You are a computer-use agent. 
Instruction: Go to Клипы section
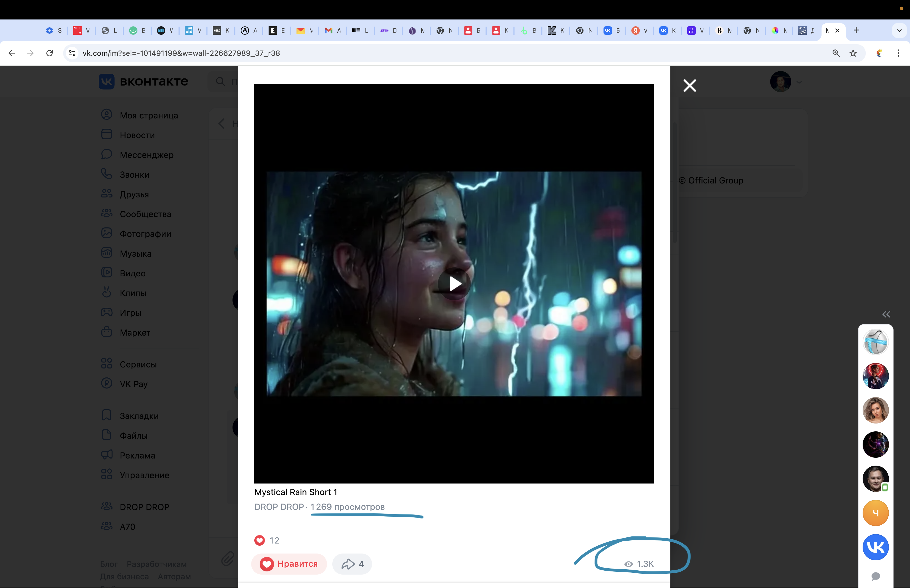coord(133,293)
